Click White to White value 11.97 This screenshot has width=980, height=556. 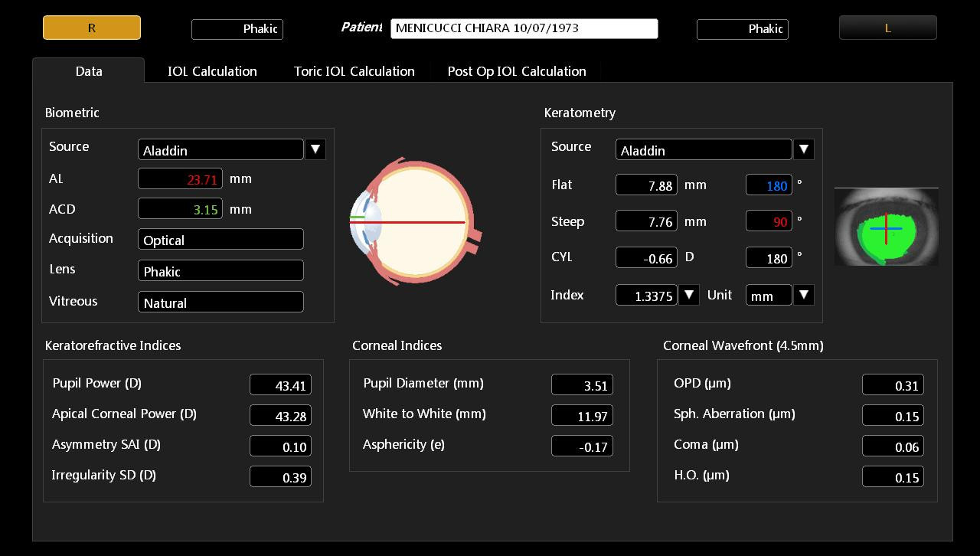[x=582, y=416]
